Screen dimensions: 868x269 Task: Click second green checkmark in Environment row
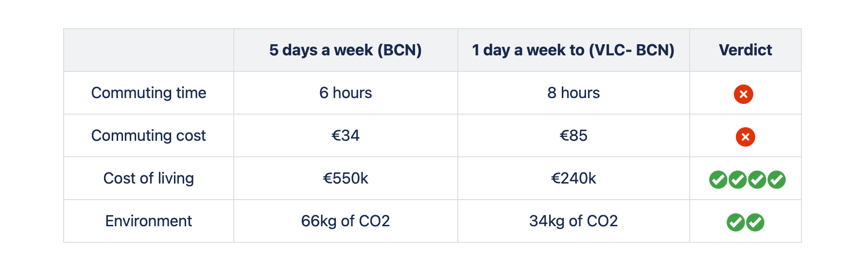click(x=755, y=222)
